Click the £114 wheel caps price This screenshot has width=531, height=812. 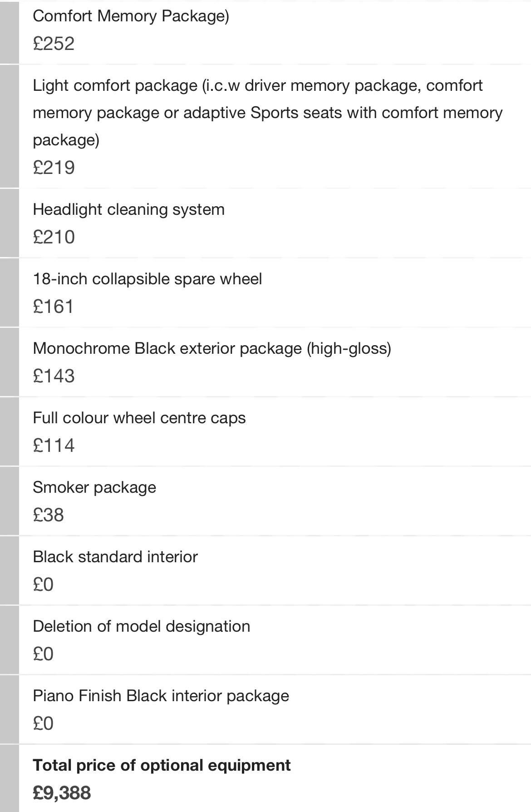click(x=54, y=446)
